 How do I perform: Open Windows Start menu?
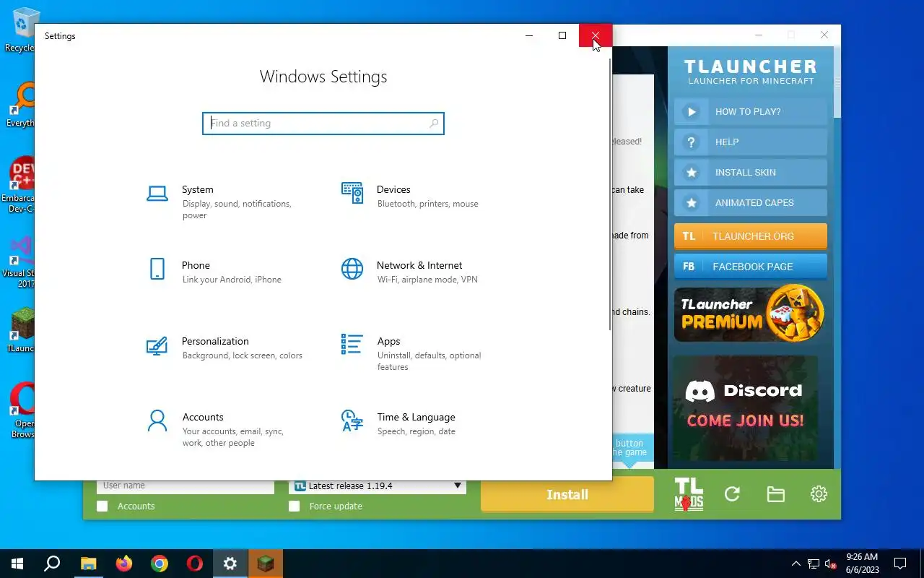click(x=17, y=564)
